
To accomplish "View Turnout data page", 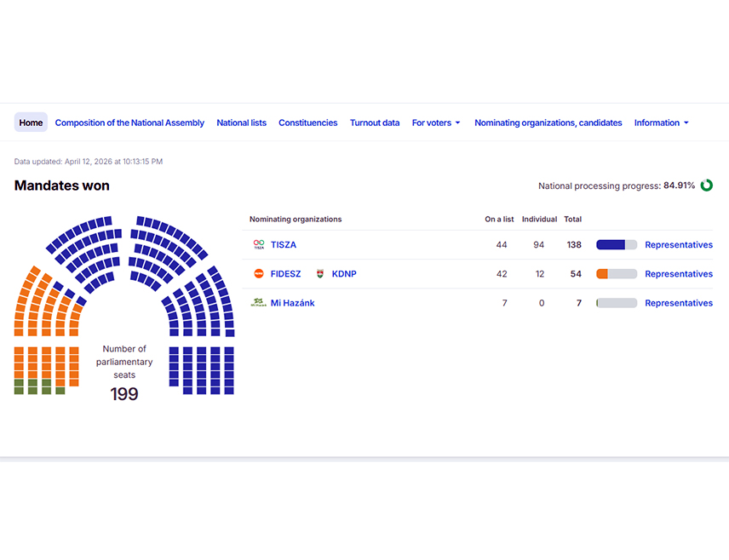I will [374, 123].
